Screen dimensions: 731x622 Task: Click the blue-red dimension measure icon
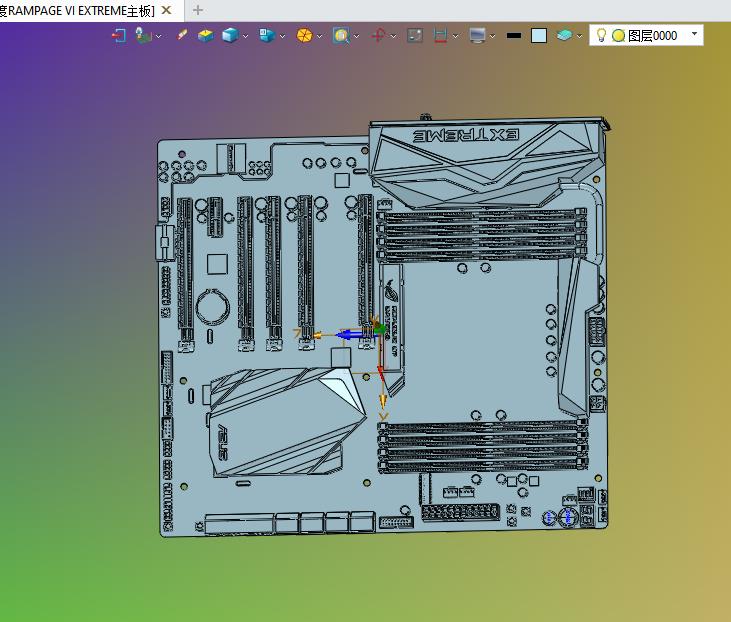click(440, 35)
